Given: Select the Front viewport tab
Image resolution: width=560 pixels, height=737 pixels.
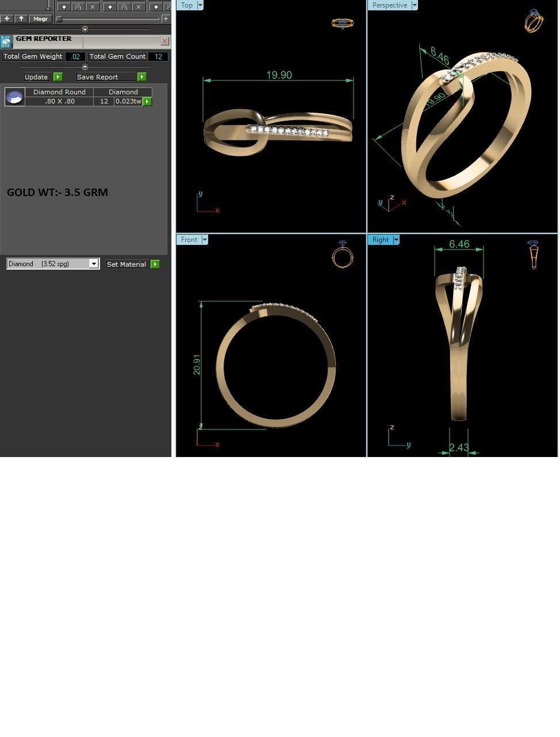Looking at the screenshot, I should point(189,240).
